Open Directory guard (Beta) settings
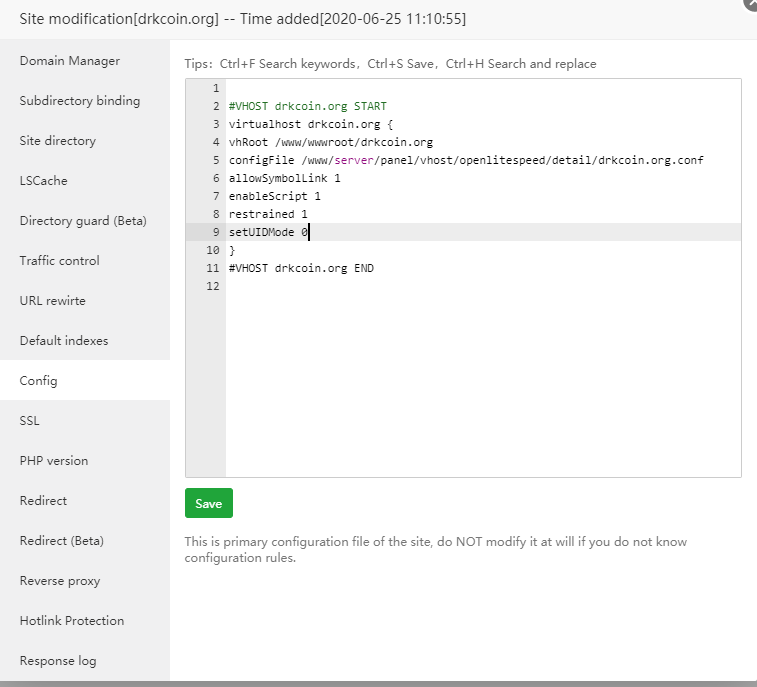Viewport: 757px width, 687px height. pyautogui.click(x=83, y=221)
